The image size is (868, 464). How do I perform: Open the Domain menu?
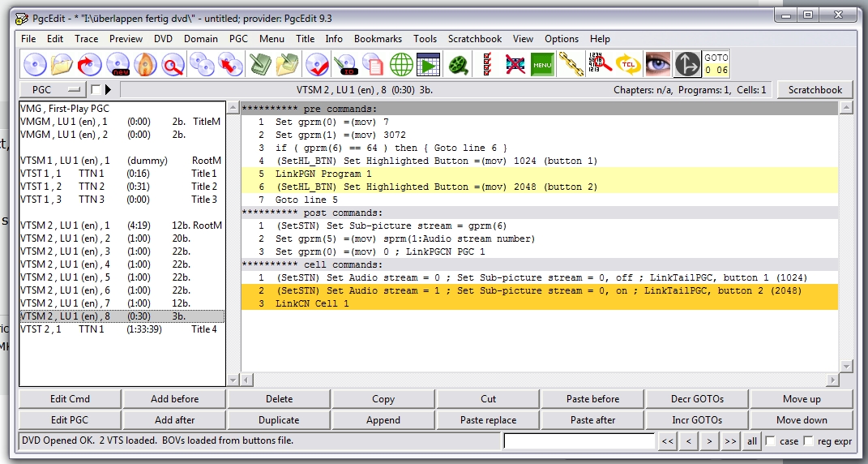point(200,38)
